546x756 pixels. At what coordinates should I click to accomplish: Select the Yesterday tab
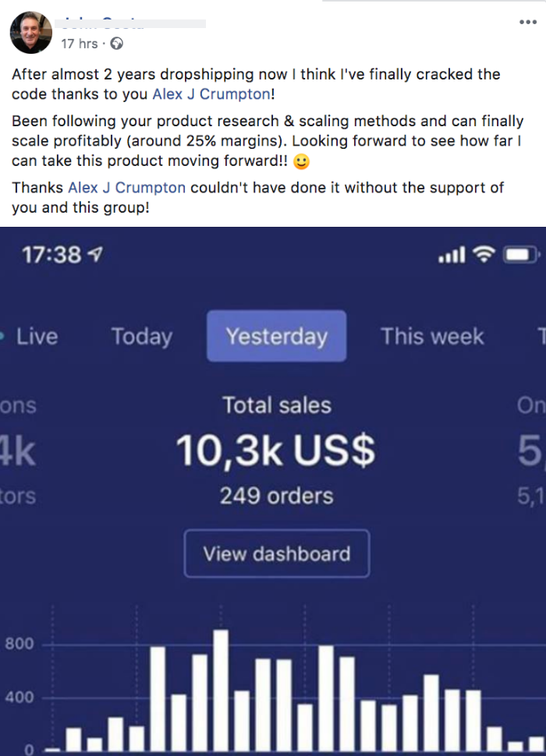coord(276,336)
